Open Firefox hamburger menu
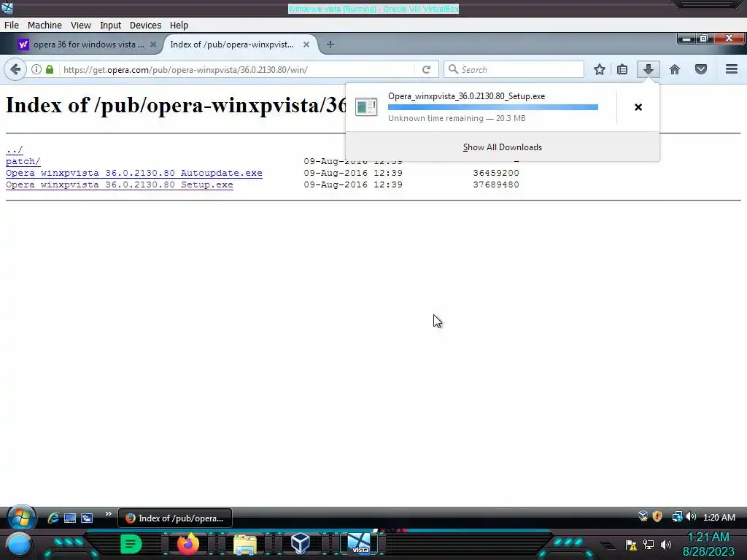747x560 pixels. [x=732, y=69]
